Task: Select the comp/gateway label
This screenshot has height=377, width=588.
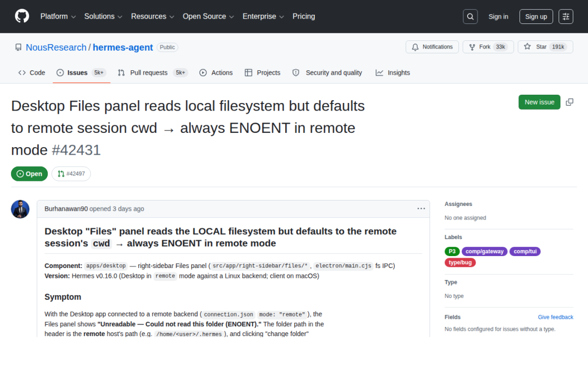Action: 485,251
